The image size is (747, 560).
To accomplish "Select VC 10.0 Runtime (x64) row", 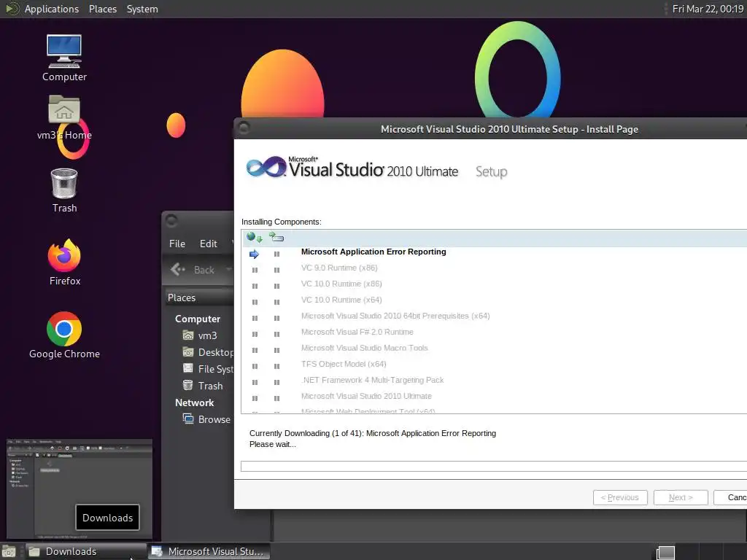I will pos(494,300).
